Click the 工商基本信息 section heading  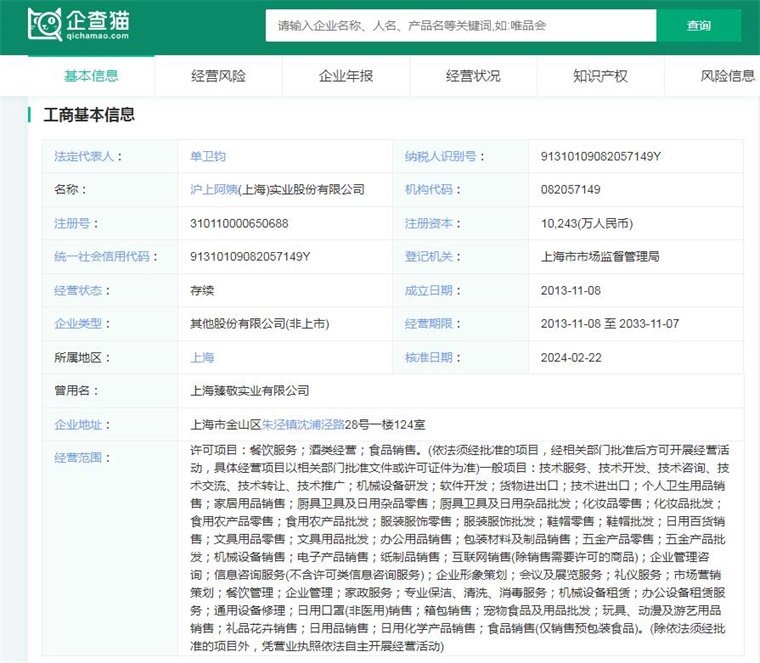click(x=89, y=115)
